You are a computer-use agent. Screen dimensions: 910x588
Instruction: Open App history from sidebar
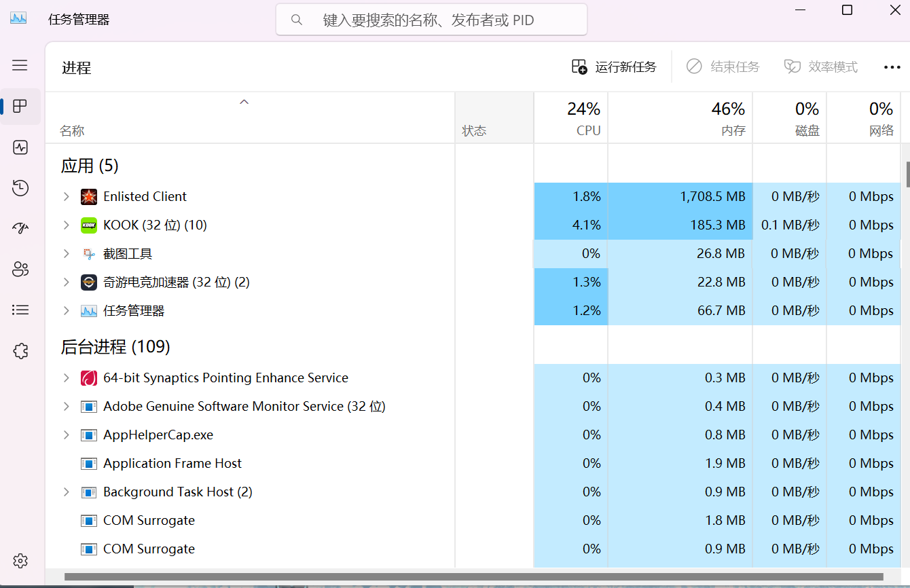[20, 188]
